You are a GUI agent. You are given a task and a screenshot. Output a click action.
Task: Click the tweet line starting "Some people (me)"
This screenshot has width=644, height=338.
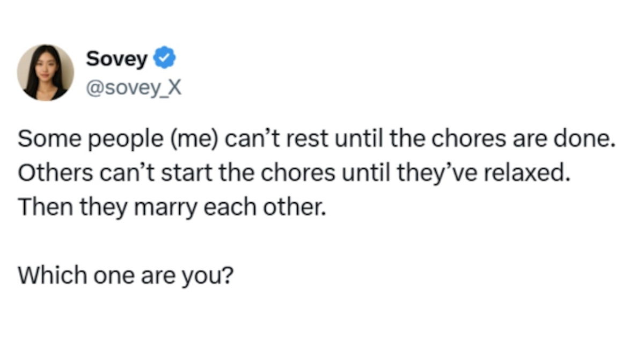tap(316, 141)
